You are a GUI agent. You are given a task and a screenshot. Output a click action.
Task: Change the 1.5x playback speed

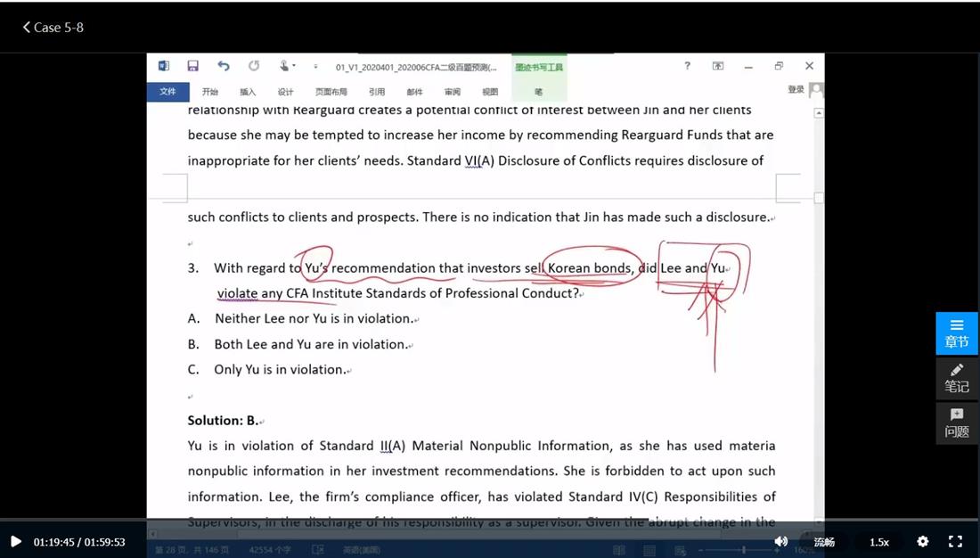[879, 542]
